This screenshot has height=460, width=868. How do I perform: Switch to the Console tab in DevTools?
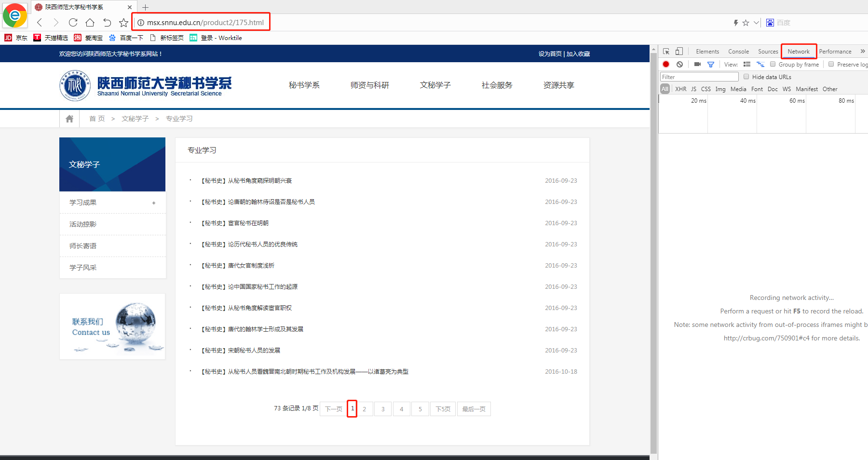738,52
